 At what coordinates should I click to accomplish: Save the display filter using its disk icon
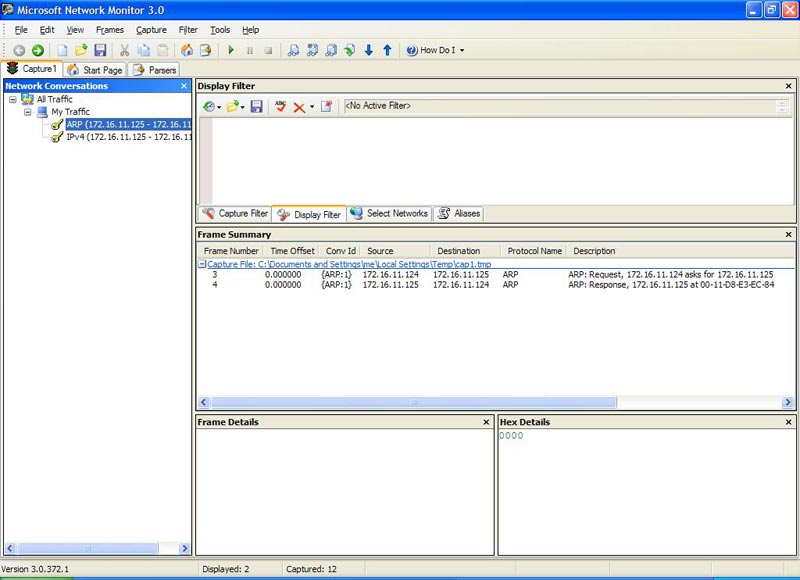pyautogui.click(x=257, y=106)
